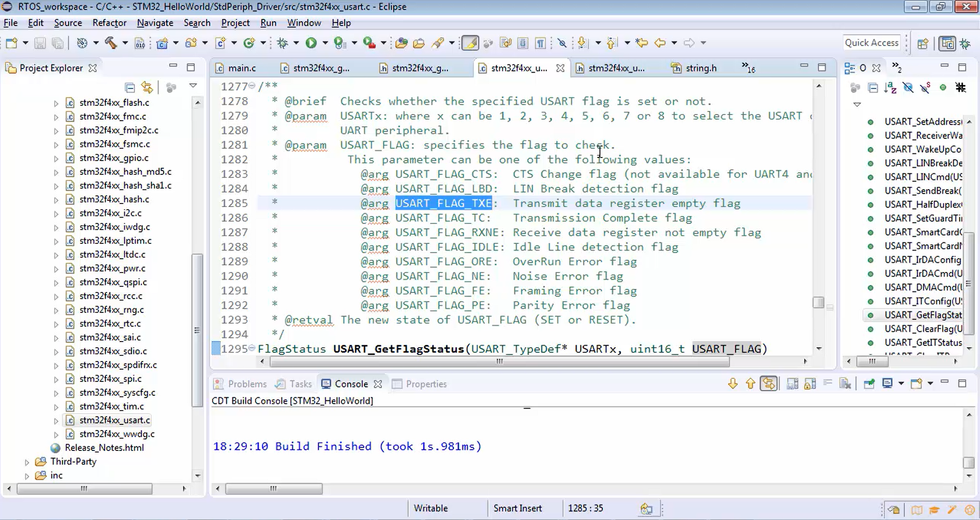Viewport: 980px width, 520px height.
Task: Open the Run button dropdown arrow
Action: [325, 43]
